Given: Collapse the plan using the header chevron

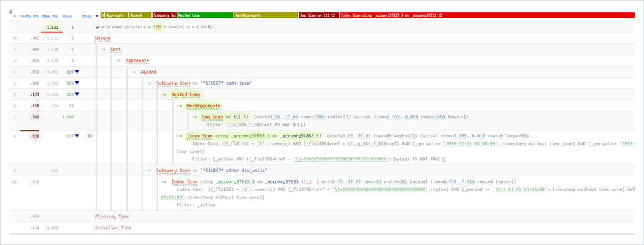Looking at the screenshot, I should click(x=96, y=14).
